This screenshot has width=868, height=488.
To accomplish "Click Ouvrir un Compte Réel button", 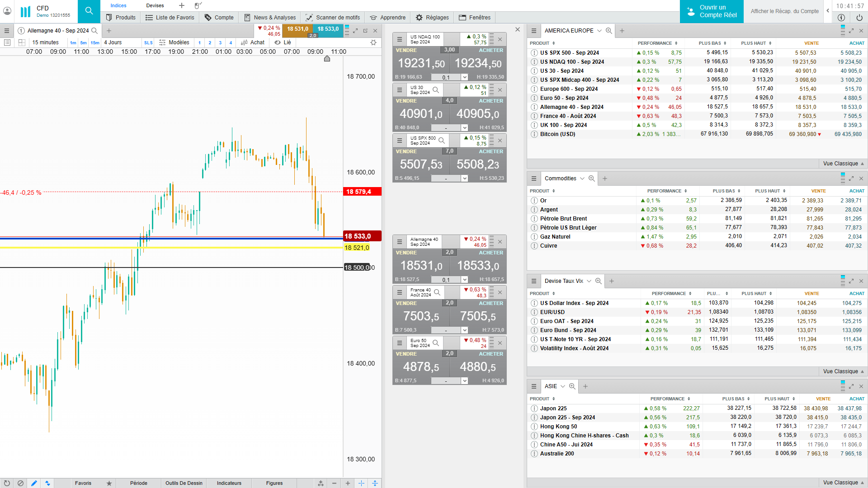I will click(712, 11).
